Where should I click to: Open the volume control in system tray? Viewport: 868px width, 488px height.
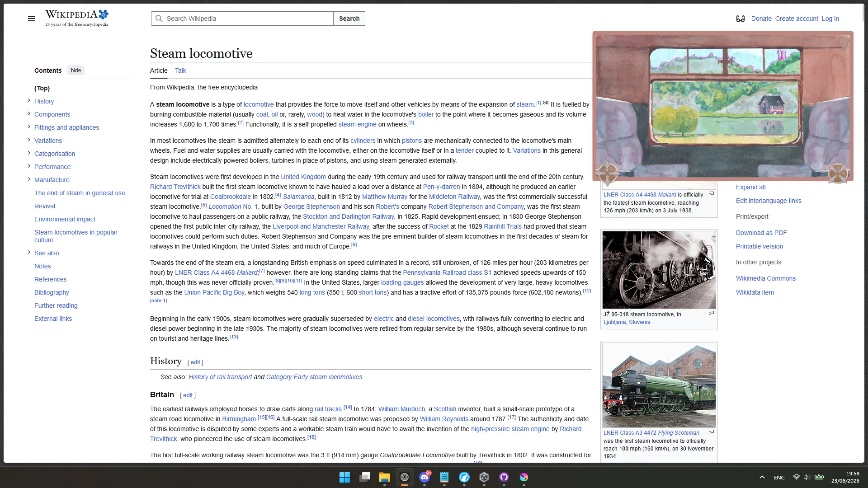807,477
